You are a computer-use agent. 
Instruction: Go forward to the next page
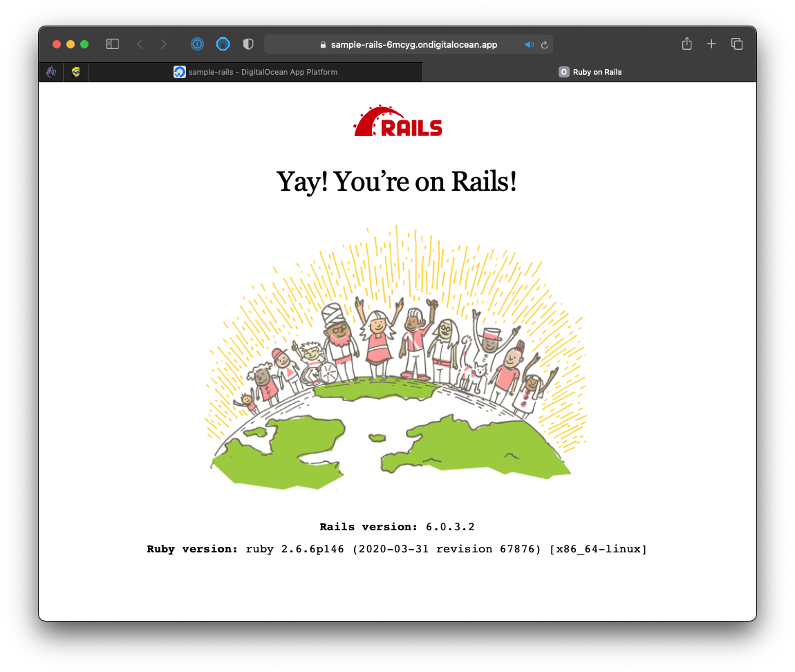tap(163, 44)
